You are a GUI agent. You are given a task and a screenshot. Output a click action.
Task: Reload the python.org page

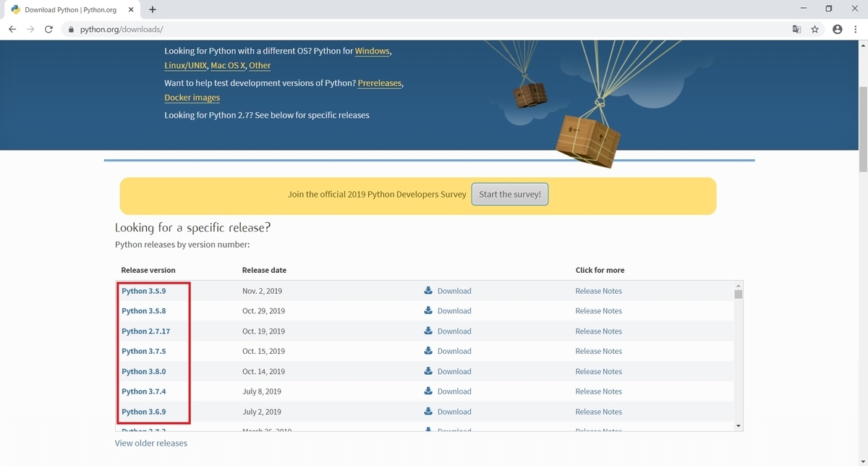pos(48,30)
